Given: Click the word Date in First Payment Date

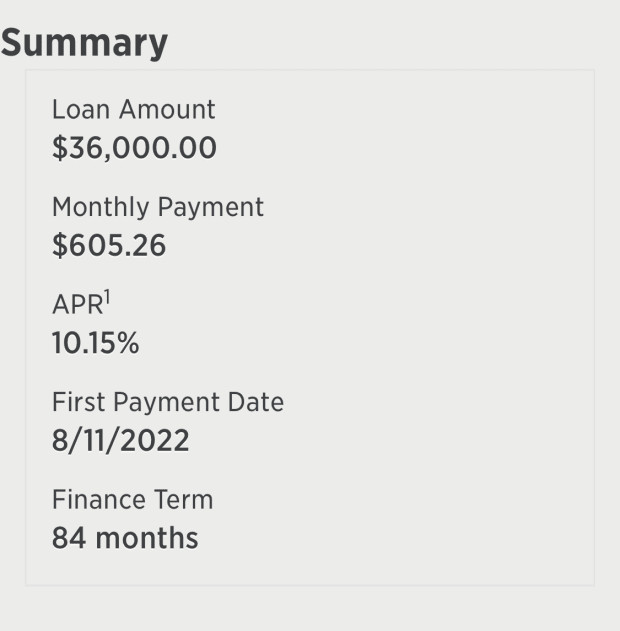Looking at the screenshot, I should tap(256, 402).
